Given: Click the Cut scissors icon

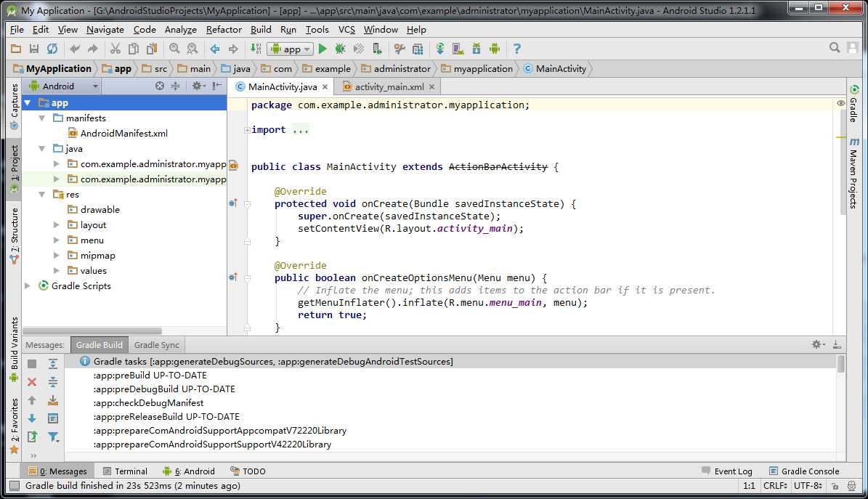Looking at the screenshot, I should click(x=115, y=49).
